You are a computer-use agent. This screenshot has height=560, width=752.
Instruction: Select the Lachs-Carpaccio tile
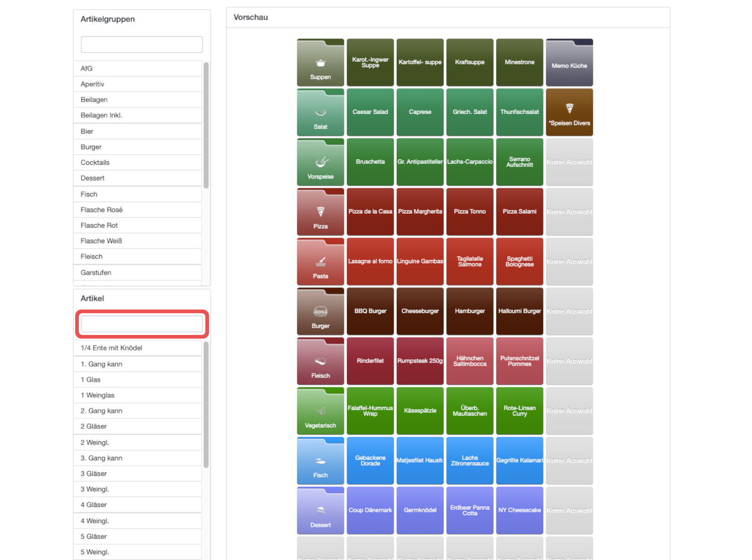[x=470, y=162]
